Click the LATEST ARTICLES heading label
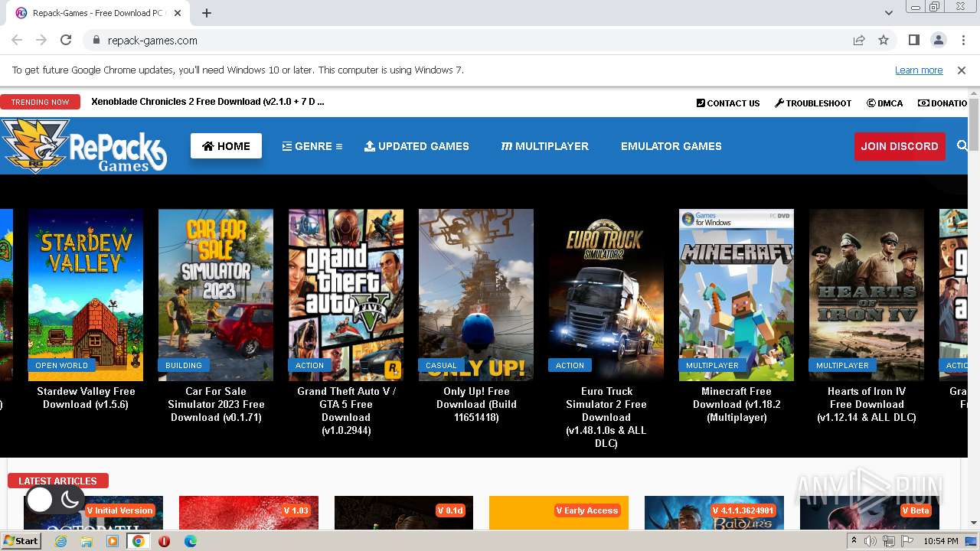 coord(57,481)
